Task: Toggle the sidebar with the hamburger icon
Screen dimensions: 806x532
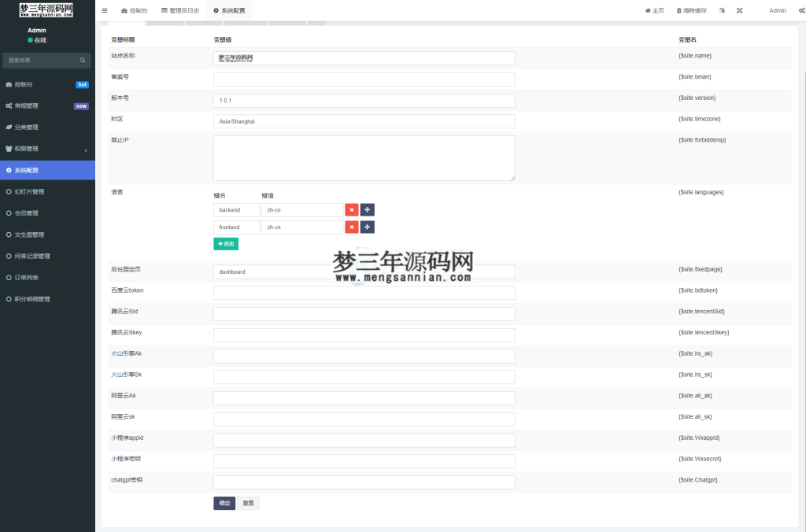Action: pyautogui.click(x=105, y=11)
